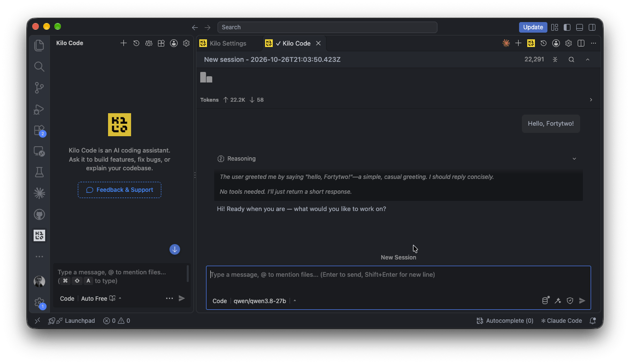Open the GitHub view in activity bar
The image size is (630, 364).
tap(39, 214)
